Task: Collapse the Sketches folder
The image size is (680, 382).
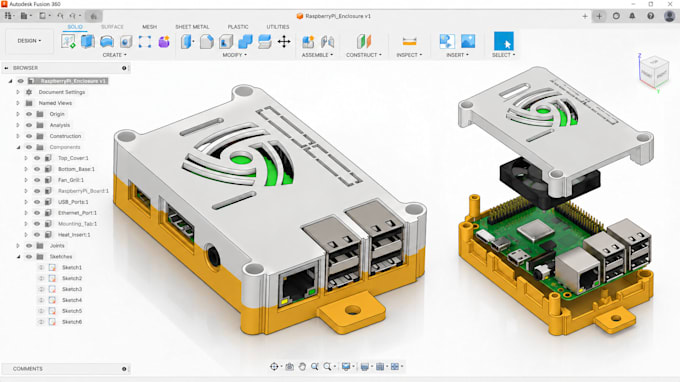Action: pyautogui.click(x=18, y=257)
